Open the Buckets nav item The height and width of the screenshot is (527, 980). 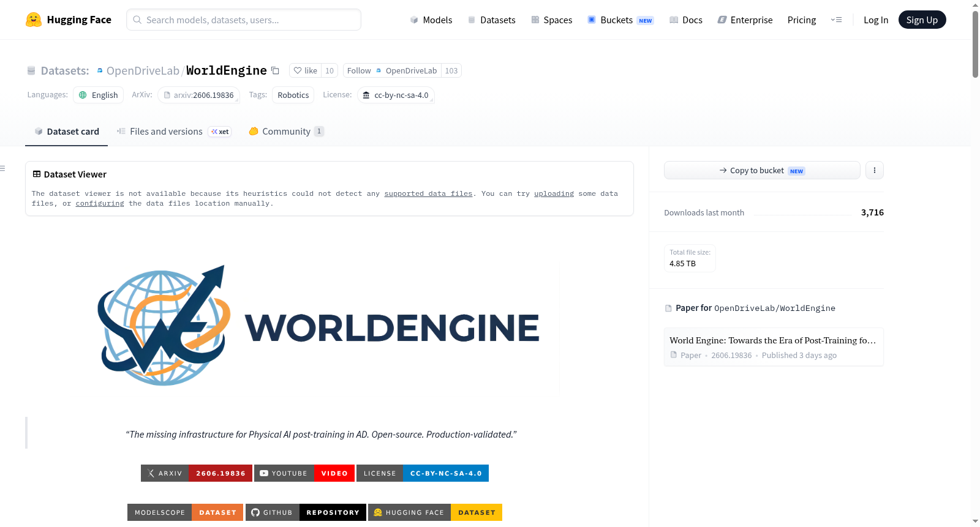(620, 20)
